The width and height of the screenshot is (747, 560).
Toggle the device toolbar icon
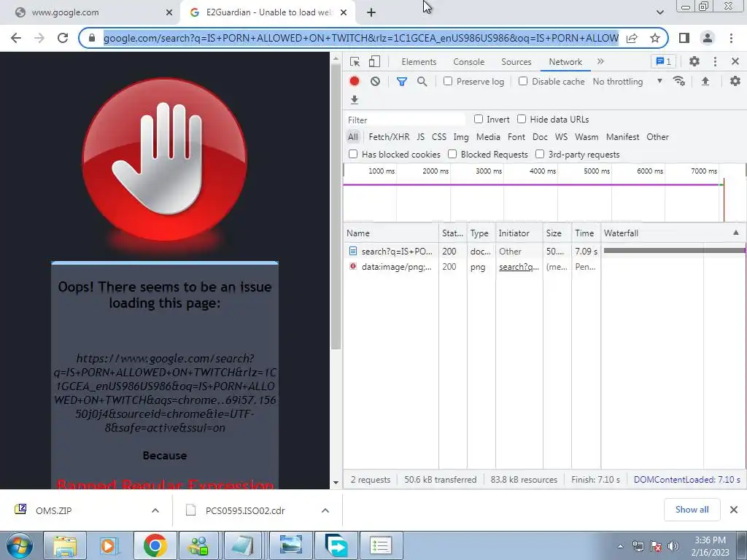pos(374,62)
